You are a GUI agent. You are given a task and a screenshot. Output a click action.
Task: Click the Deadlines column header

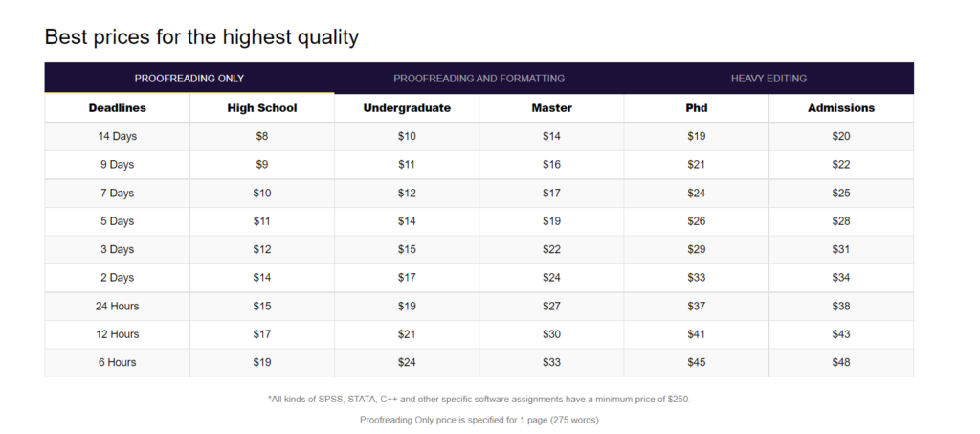[x=118, y=108]
